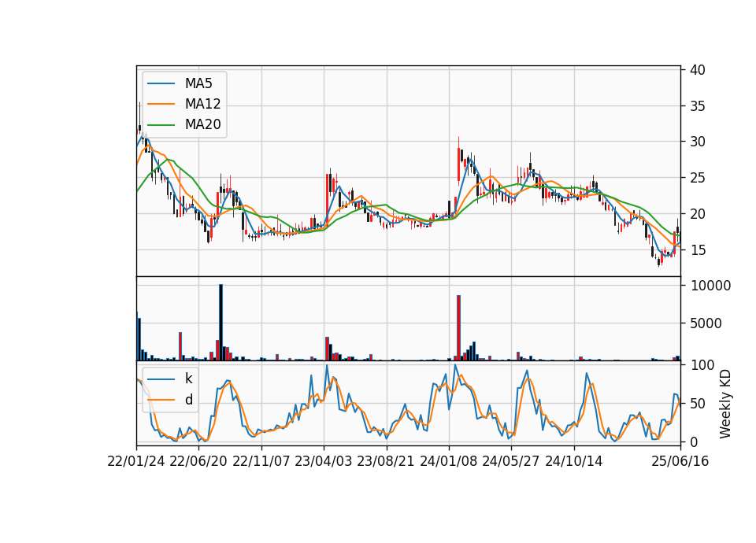Click the k legend label in KD panel
This screenshot has height=543, width=756.
click(x=188, y=379)
